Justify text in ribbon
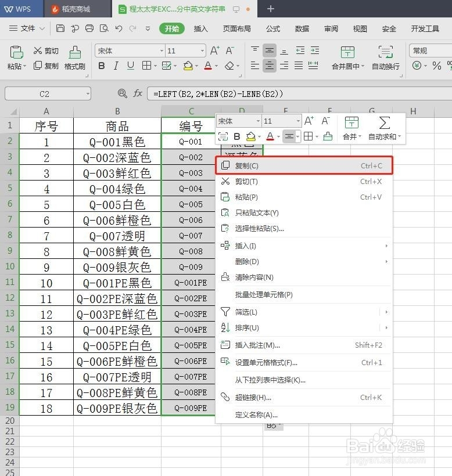Screen dimensions: 452x476 (299, 66)
